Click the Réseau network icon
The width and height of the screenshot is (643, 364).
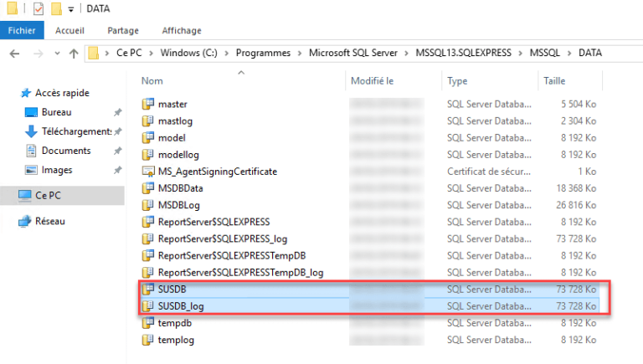25,222
